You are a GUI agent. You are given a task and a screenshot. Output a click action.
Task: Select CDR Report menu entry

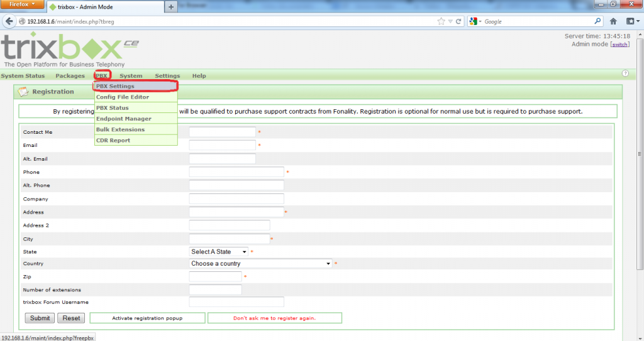click(x=136, y=140)
